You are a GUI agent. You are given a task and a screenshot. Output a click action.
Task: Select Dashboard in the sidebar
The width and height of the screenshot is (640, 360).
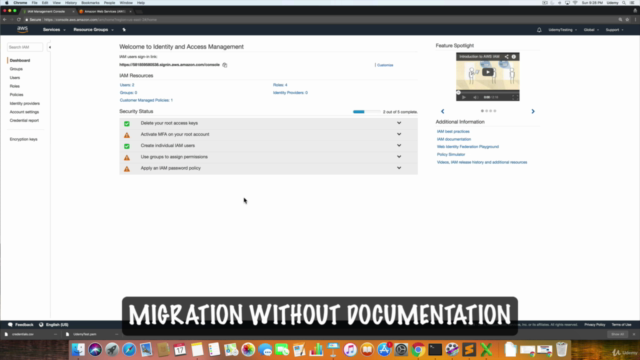pyautogui.click(x=20, y=60)
